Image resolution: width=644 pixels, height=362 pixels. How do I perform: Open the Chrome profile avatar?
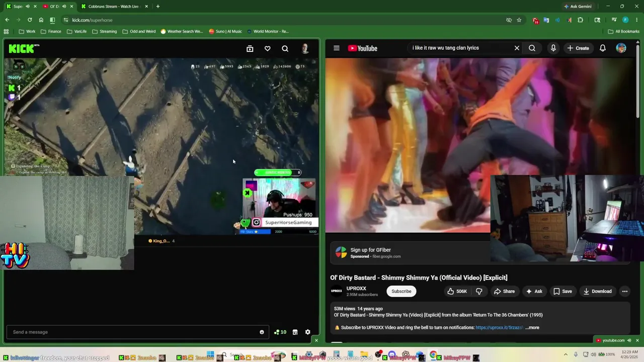pos(625,20)
